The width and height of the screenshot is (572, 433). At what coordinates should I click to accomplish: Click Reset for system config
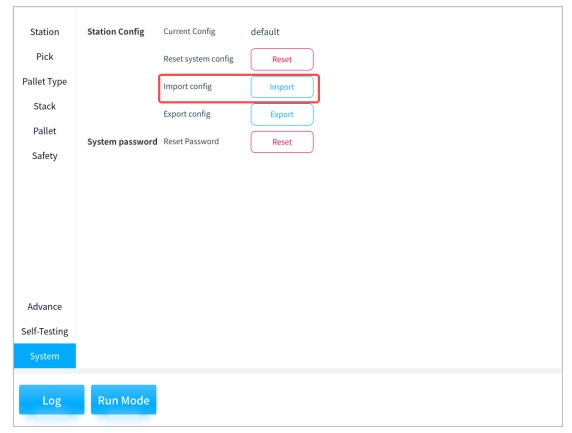point(282,59)
